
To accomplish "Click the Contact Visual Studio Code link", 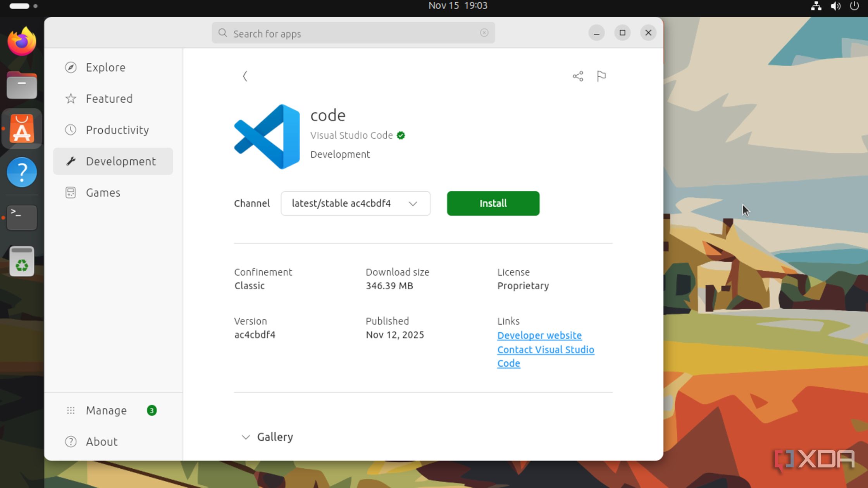I will pos(545,350).
